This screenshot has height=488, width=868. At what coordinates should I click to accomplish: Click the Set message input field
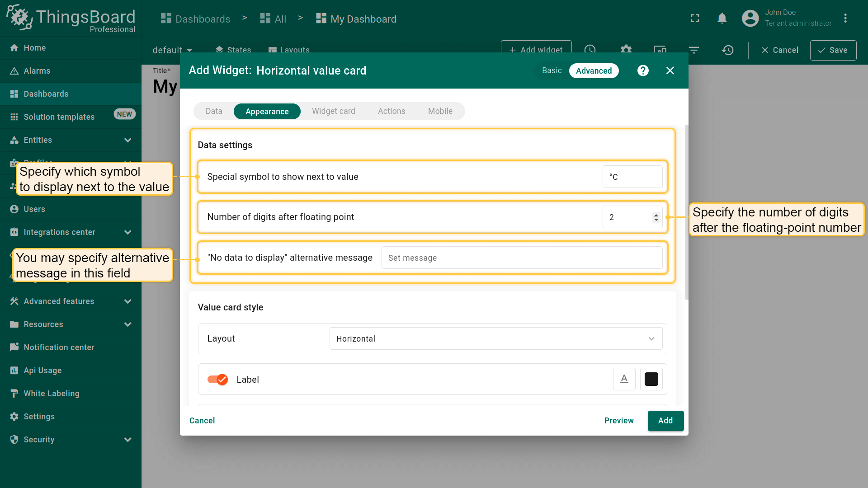pos(522,258)
